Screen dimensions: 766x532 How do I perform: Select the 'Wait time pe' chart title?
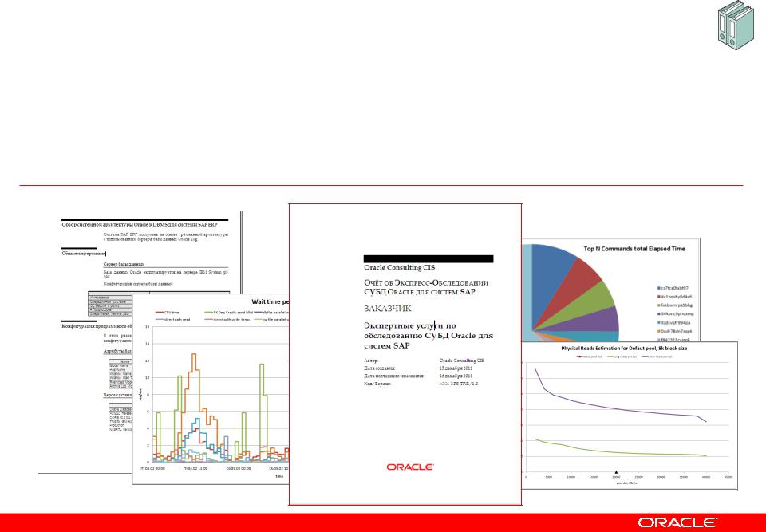[270, 301]
